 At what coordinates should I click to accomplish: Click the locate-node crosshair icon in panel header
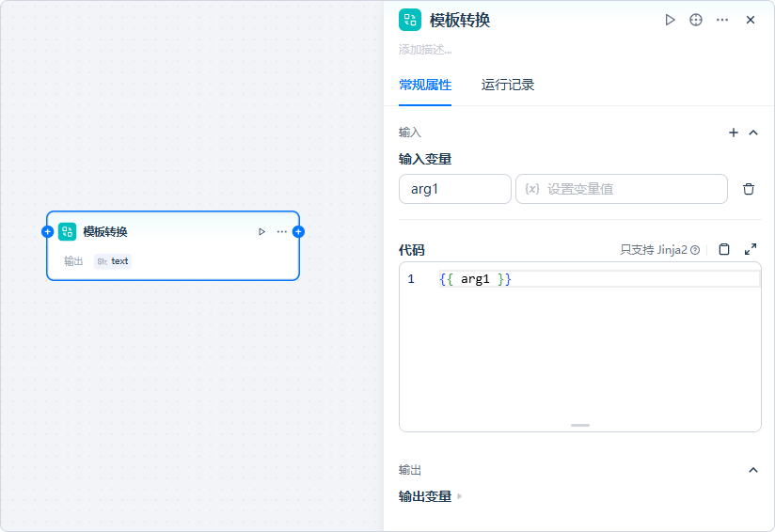pos(696,20)
